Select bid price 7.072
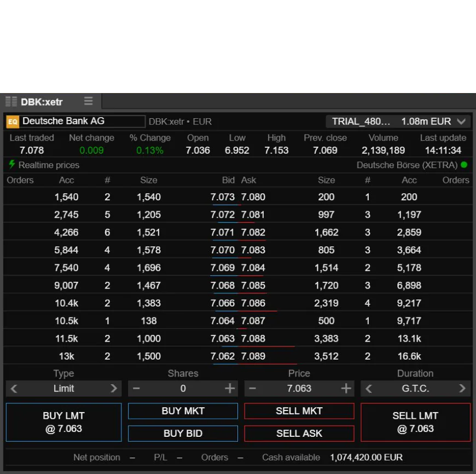Viewport: 476px width, 474px height. pos(223,215)
